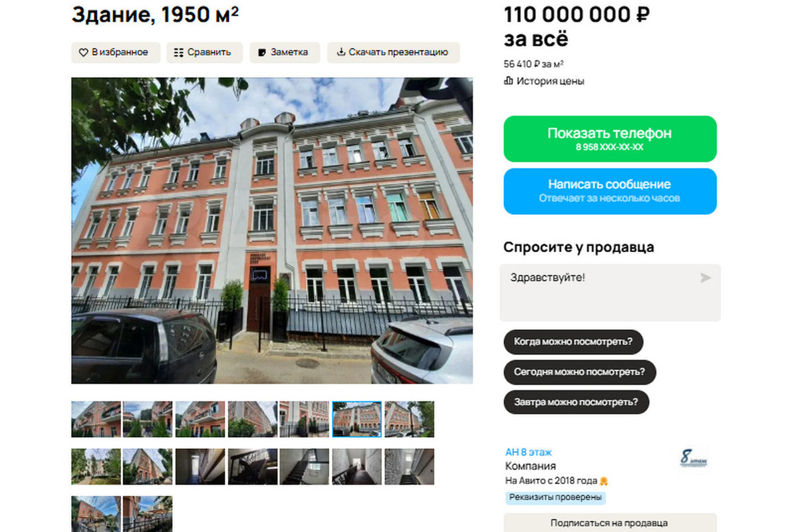
Task: Select the first photo thumbnail
Action: click(x=96, y=419)
